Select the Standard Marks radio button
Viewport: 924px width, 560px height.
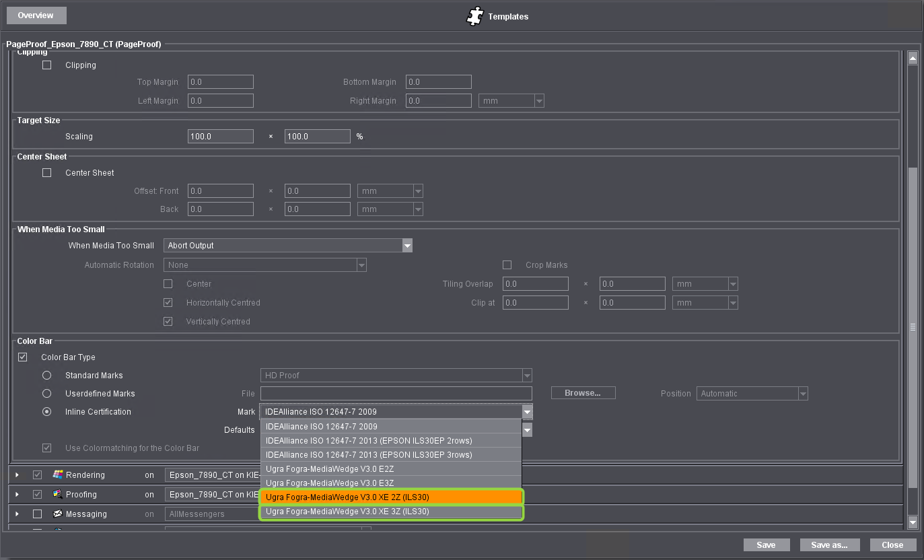pyautogui.click(x=46, y=376)
